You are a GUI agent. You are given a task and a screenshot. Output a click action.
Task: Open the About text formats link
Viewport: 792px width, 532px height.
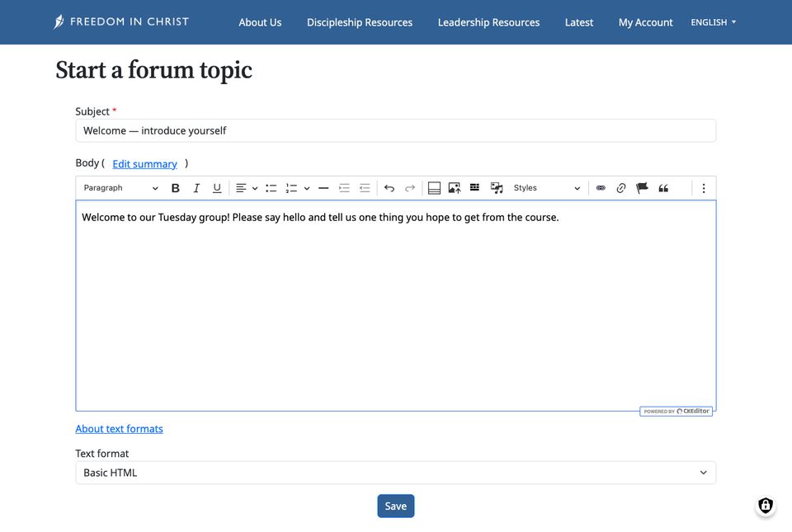[119, 429]
